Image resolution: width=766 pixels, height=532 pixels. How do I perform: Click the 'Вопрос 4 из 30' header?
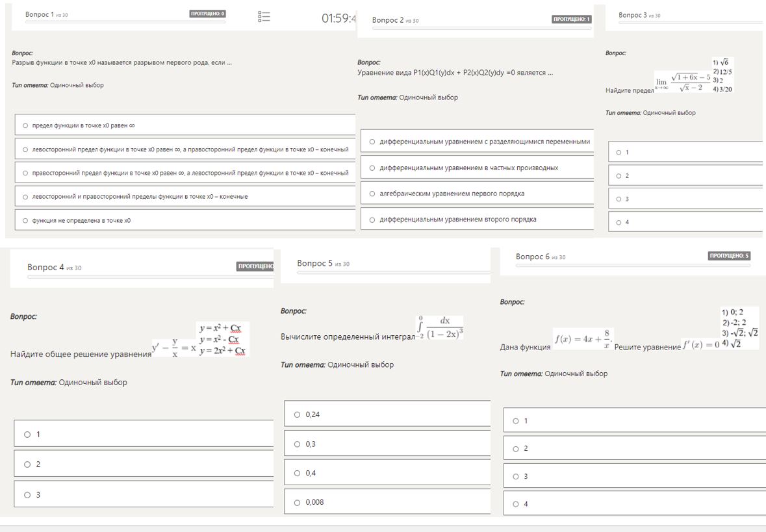[x=55, y=268]
